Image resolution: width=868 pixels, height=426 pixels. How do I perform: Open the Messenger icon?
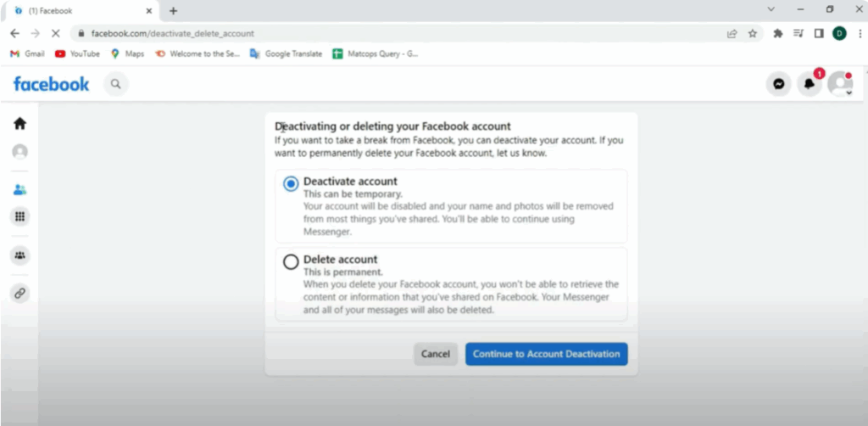coord(778,84)
